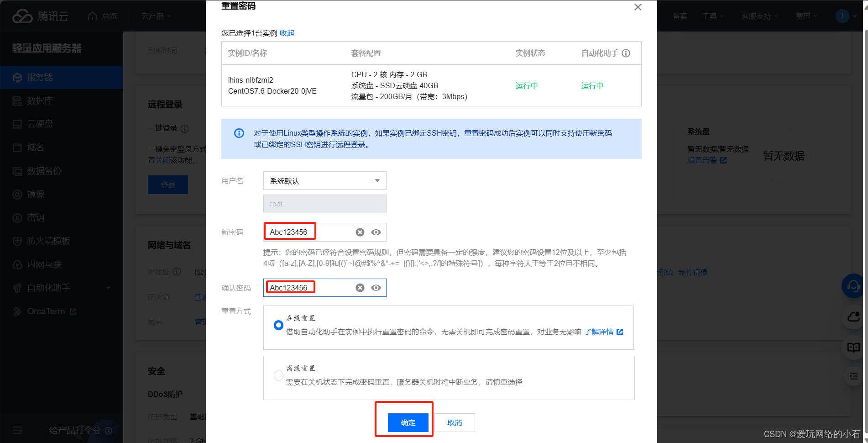
Task: Open the username 系统默认 dropdown
Action: [x=325, y=180]
